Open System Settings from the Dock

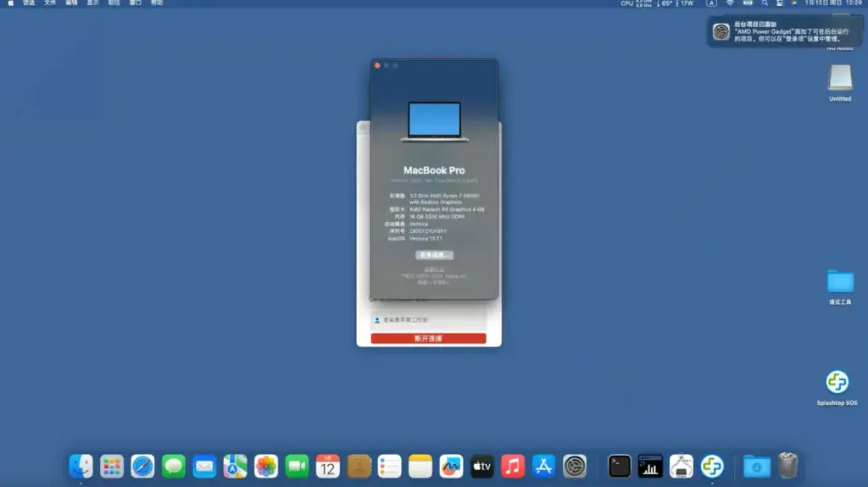[575, 466]
